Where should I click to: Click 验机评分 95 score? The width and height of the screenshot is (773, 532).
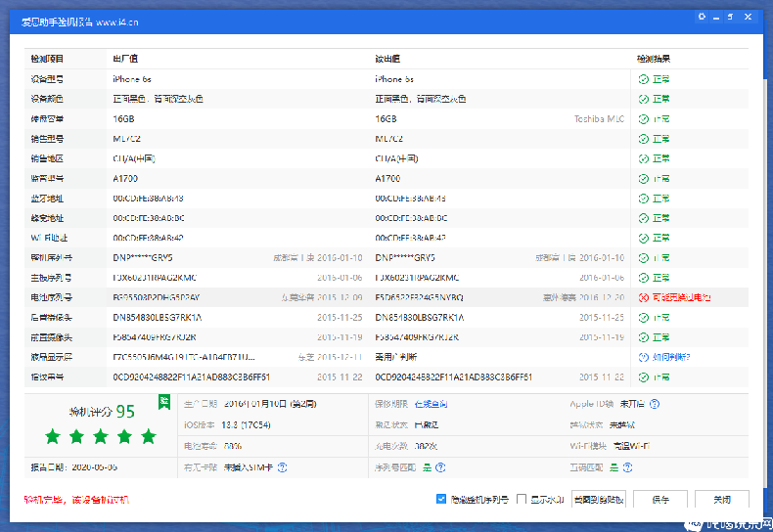pyautogui.click(x=102, y=412)
